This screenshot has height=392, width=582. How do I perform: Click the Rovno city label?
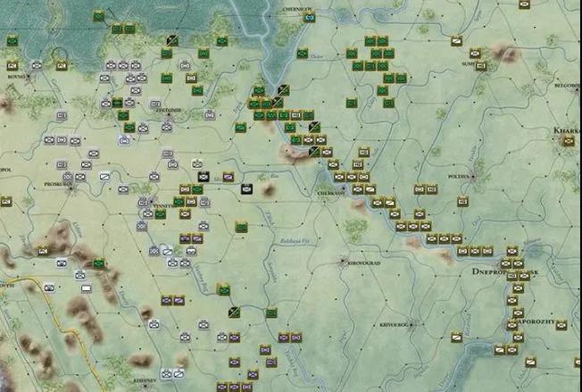16,77
